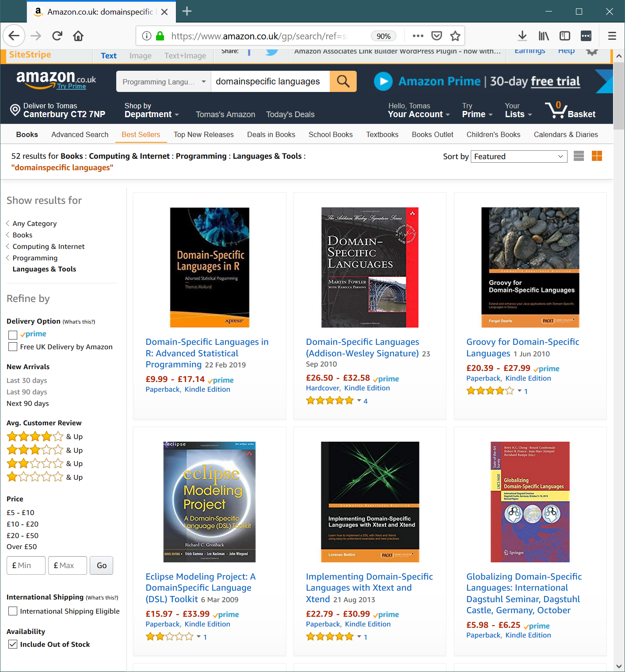Switch to list view layout icon
The height and width of the screenshot is (672, 625).
(x=579, y=156)
